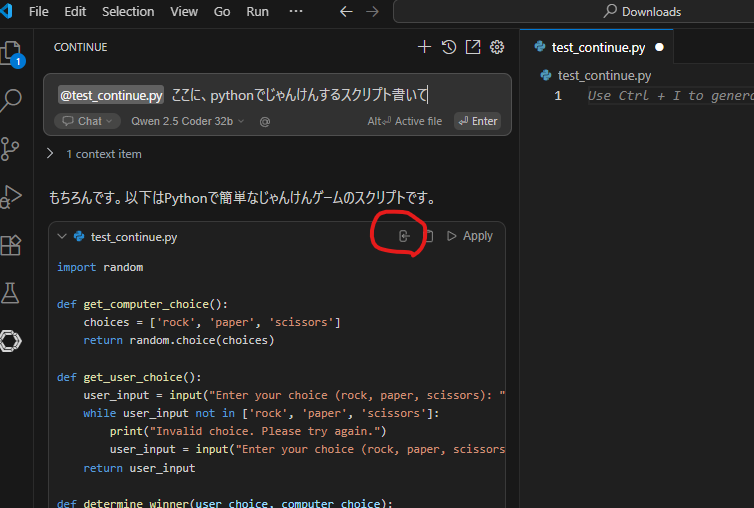Open the Continue extension sidebar icon
This screenshot has height=508, width=754.
11,341
